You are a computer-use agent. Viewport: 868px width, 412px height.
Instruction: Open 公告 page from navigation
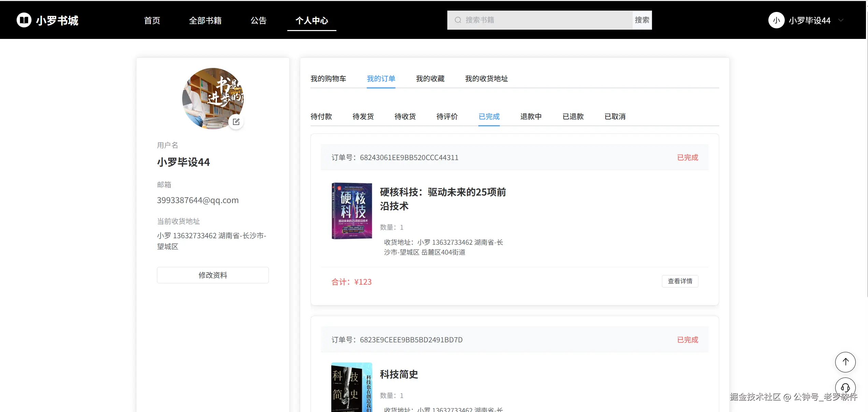click(258, 20)
